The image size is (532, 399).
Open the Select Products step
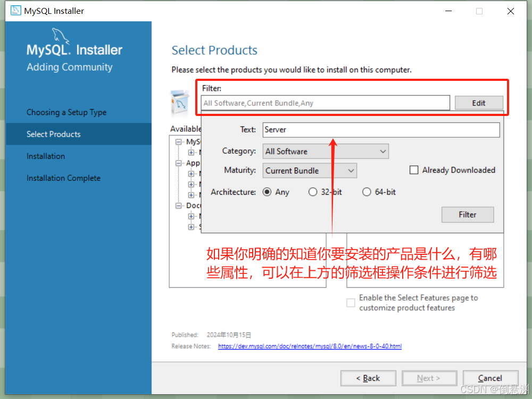click(78, 134)
